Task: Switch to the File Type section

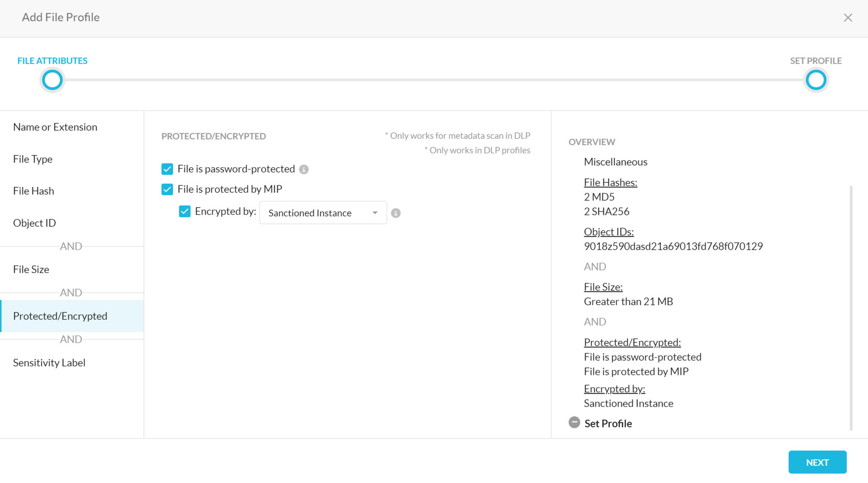Action: [33, 159]
